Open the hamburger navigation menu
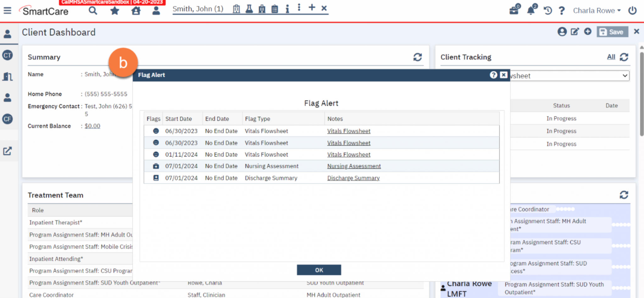 [7, 10]
